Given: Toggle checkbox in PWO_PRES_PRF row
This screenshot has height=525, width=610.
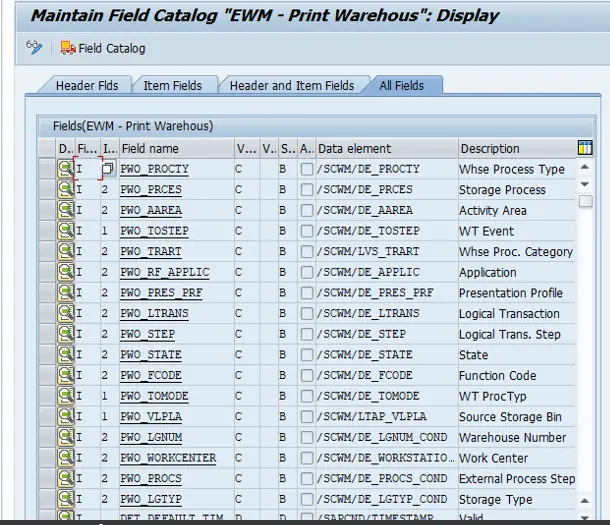Looking at the screenshot, I should [x=307, y=292].
